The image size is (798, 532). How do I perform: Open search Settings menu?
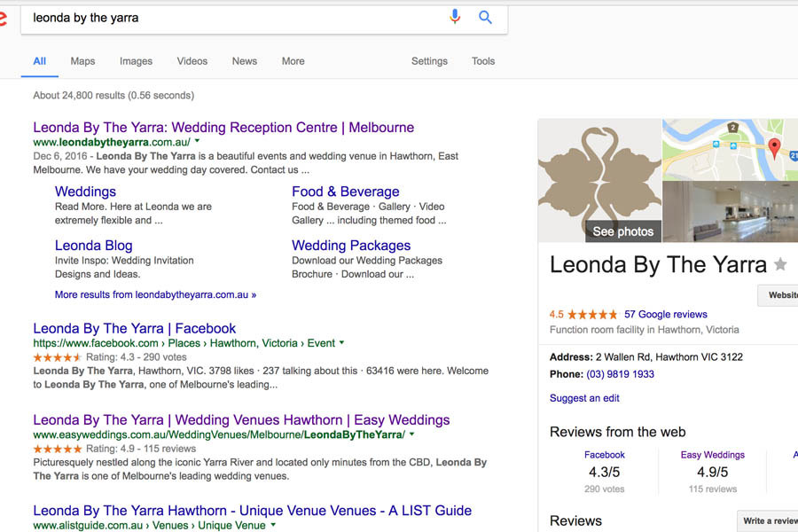coord(429,61)
